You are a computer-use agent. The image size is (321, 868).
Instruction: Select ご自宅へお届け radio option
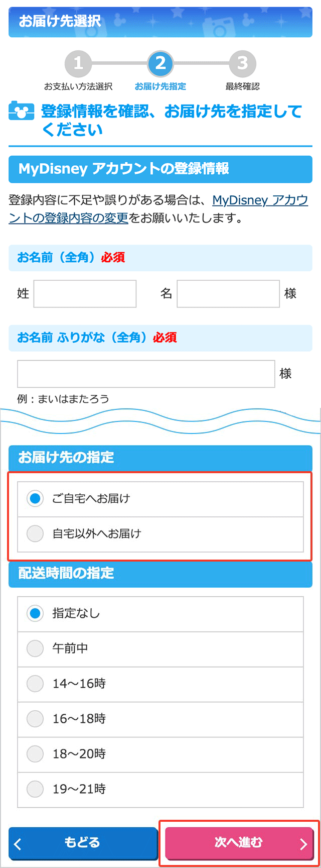160,499
